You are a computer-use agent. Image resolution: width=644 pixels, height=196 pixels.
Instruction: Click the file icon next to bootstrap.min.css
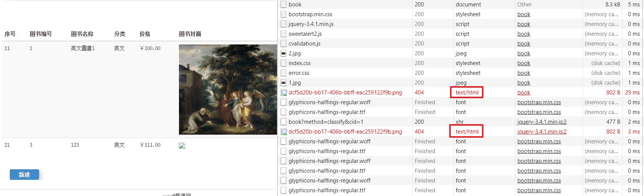click(x=283, y=14)
